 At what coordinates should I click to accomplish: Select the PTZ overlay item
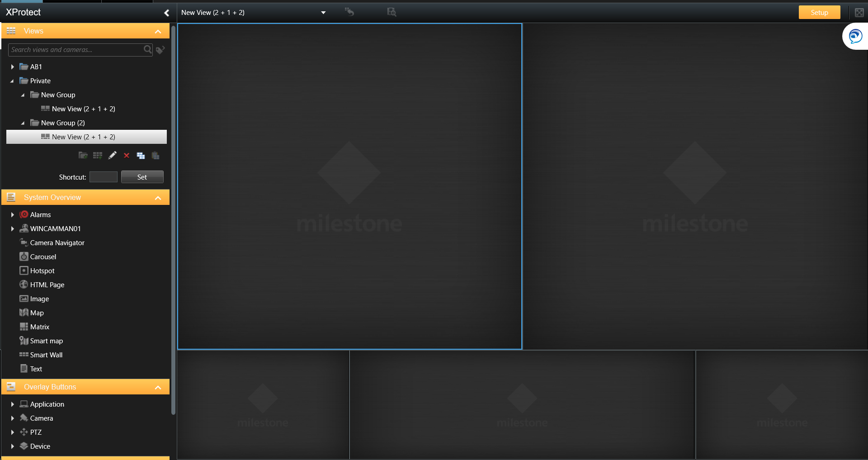(36, 432)
